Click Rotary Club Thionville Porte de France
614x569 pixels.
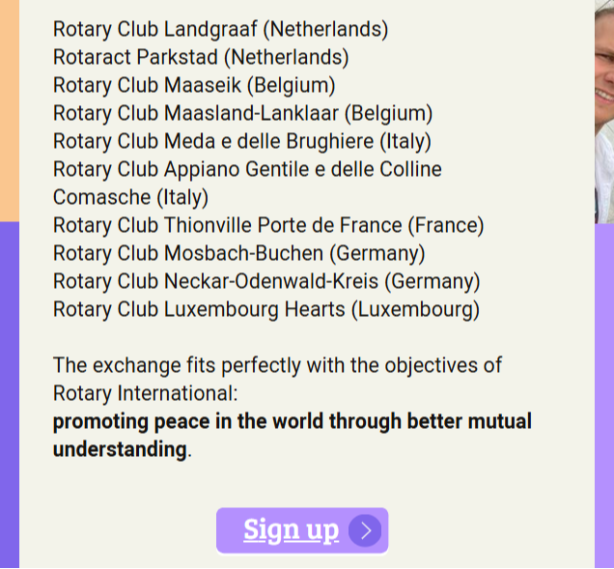click(x=269, y=226)
